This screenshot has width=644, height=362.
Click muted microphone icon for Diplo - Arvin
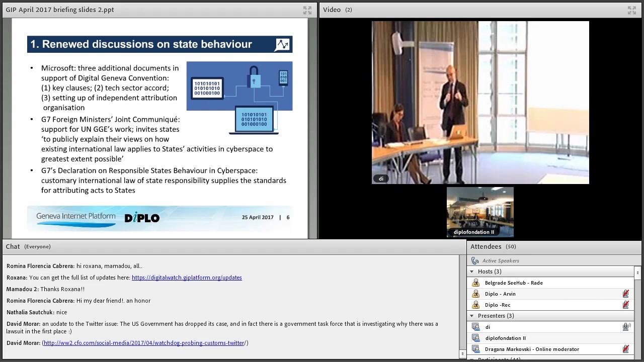coord(626,294)
